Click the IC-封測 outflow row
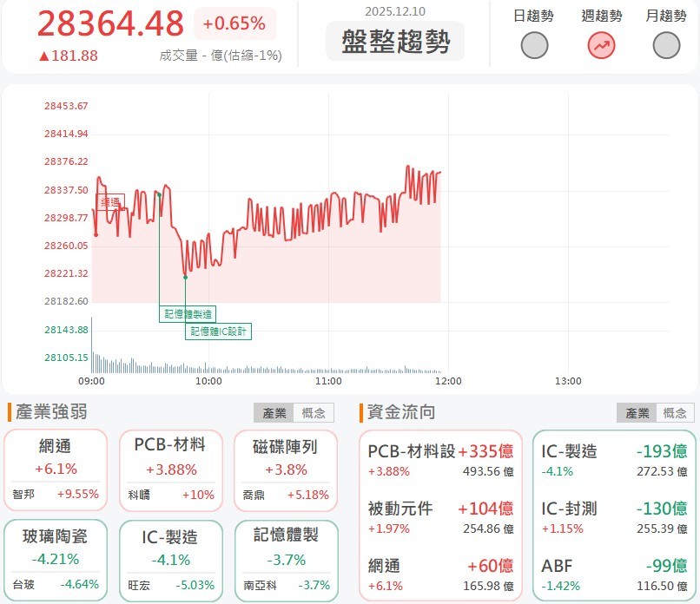 [x=615, y=512]
